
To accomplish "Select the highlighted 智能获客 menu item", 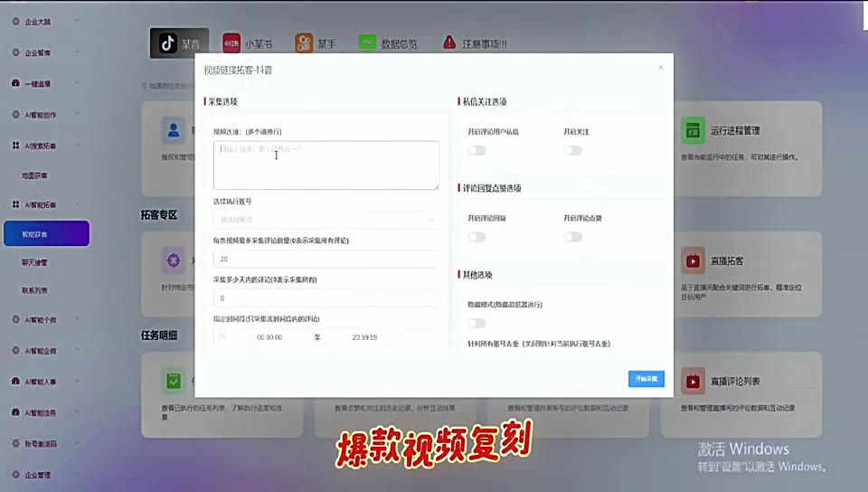I will coord(46,233).
